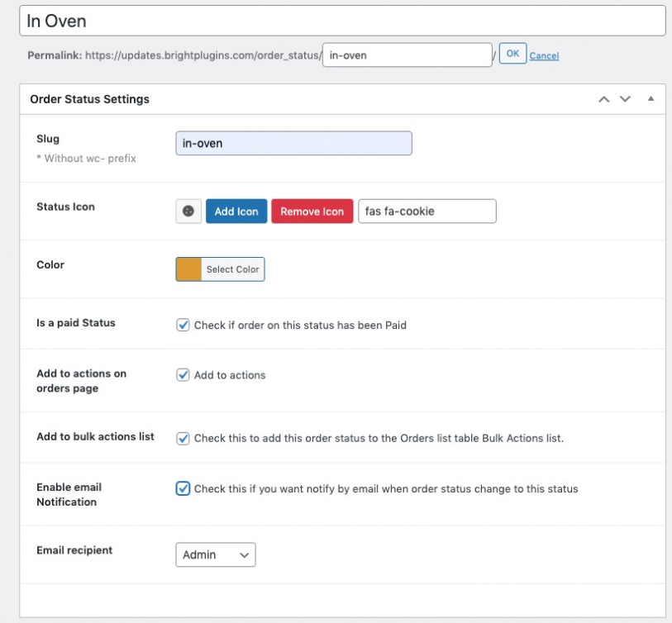
Task: Click the 'Slug' row label
Action: pyautogui.click(x=48, y=138)
